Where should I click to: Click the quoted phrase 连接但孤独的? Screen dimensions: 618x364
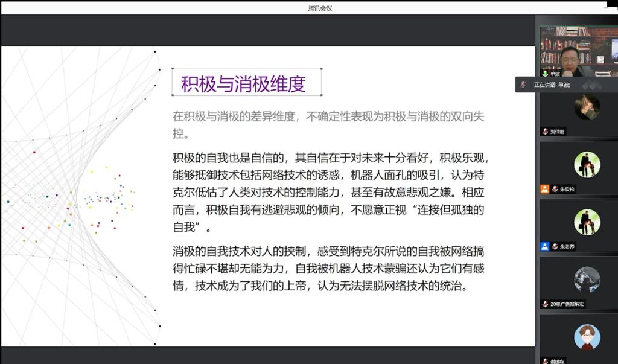450,209
